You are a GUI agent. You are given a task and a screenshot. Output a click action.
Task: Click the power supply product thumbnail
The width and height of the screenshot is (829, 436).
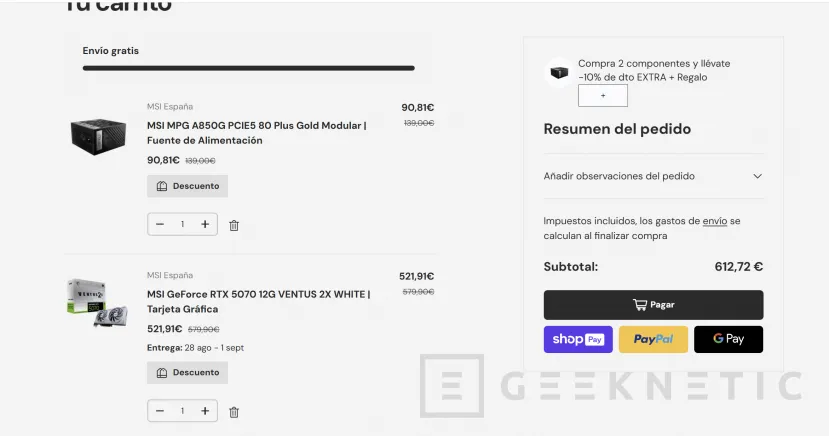point(97,136)
